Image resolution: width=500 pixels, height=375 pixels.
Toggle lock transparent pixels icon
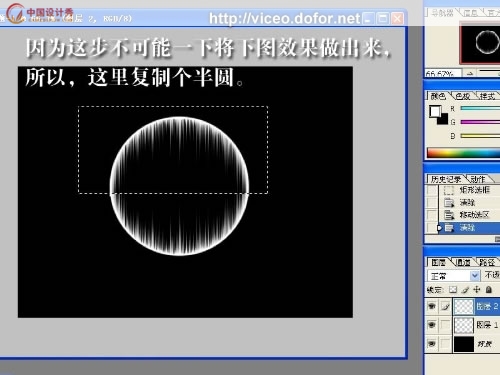(x=453, y=290)
